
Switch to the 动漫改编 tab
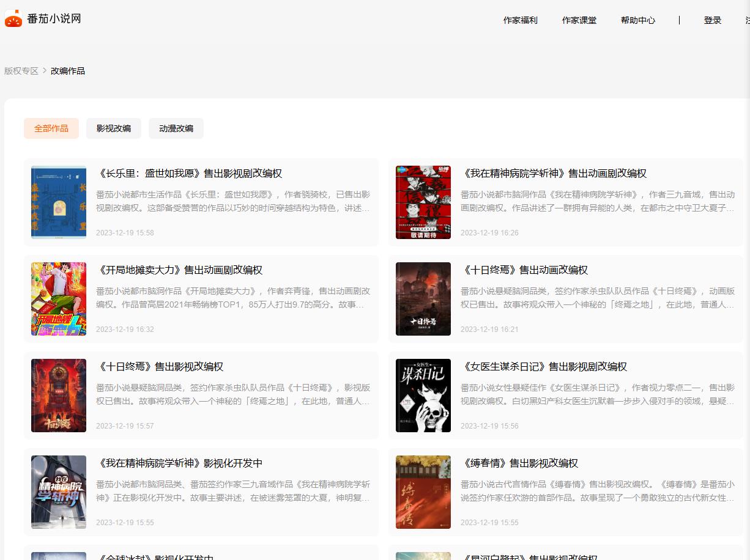tap(176, 128)
